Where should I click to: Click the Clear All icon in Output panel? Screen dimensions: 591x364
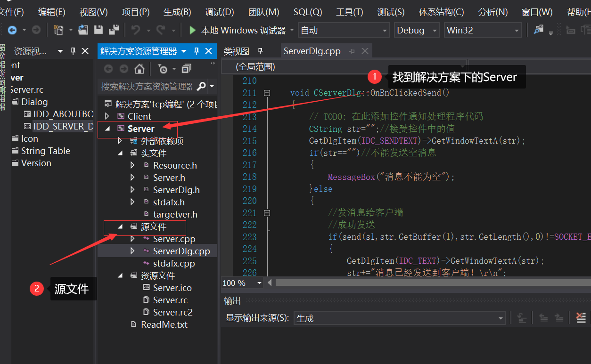[581, 318]
